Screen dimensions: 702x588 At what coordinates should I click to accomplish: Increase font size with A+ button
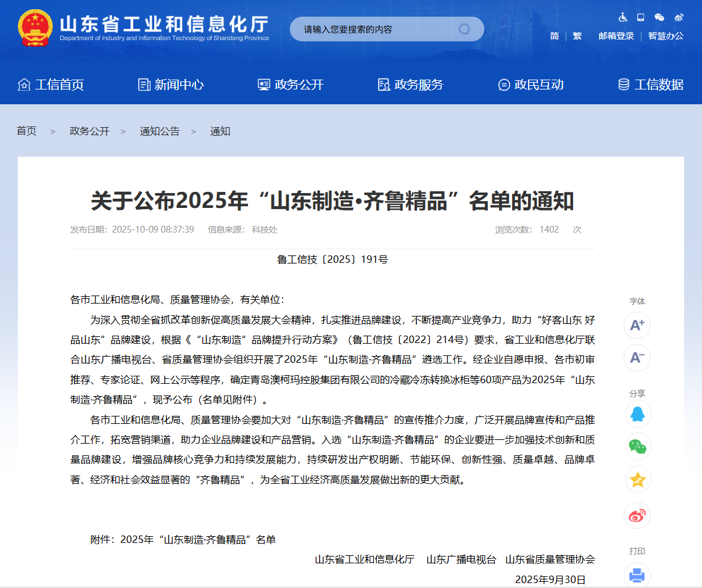point(637,325)
